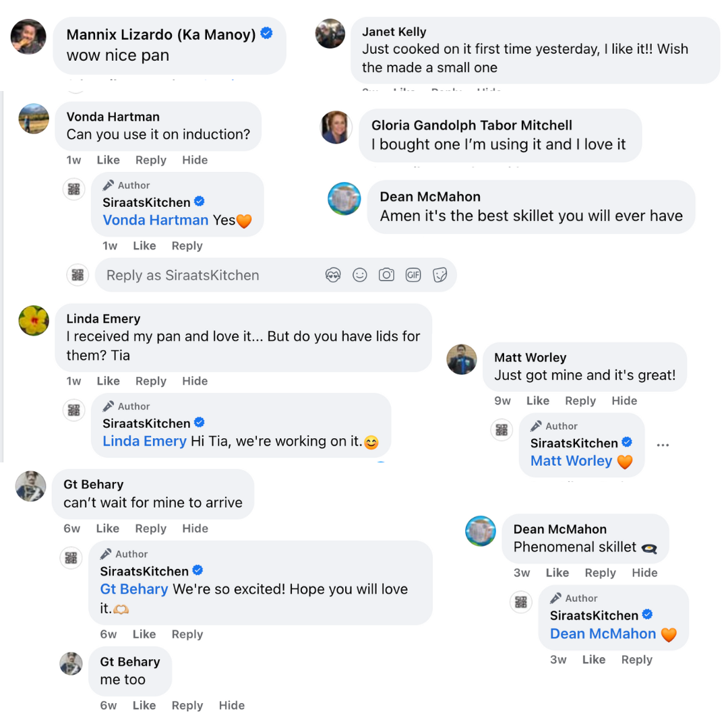
Task: Click the Author icon above Matt Worley reply
Action: point(537,426)
